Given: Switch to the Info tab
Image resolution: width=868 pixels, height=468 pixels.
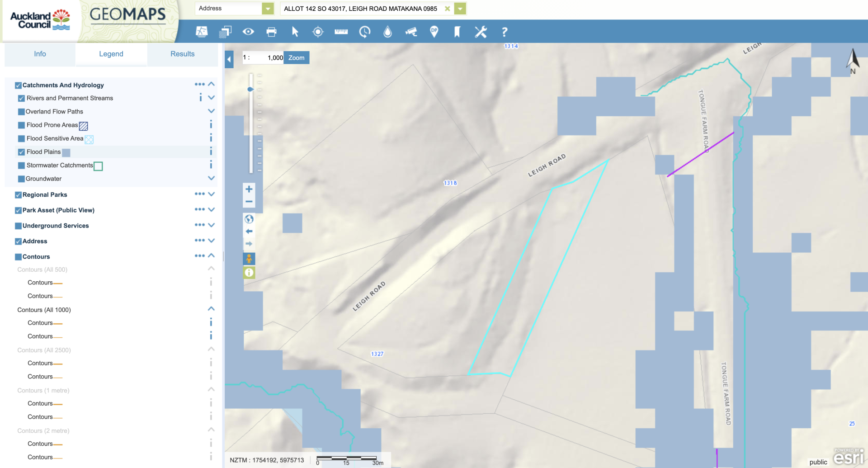Looking at the screenshot, I should click(x=40, y=54).
